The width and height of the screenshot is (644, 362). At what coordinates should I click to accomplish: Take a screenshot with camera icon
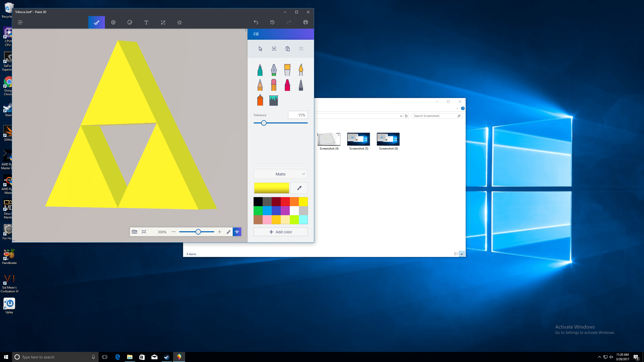tap(135, 232)
